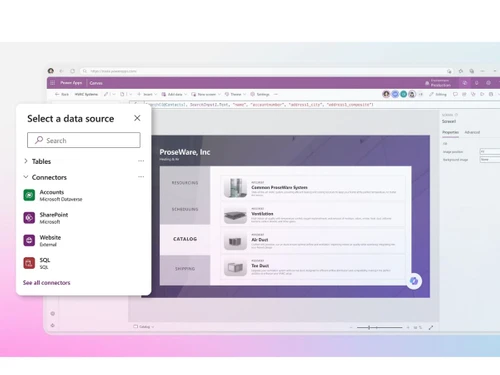Select the Website connector icon
The width and height of the screenshot is (500, 375).
(29, 240)
